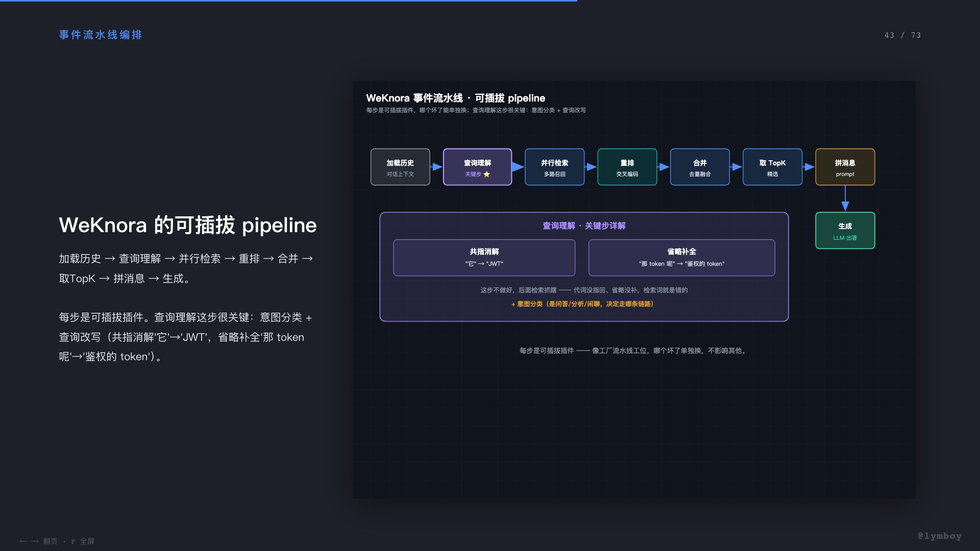
Task: Click the 每步是可插拔插件 footer caption in diagram
Action: (x=634, y=350)
